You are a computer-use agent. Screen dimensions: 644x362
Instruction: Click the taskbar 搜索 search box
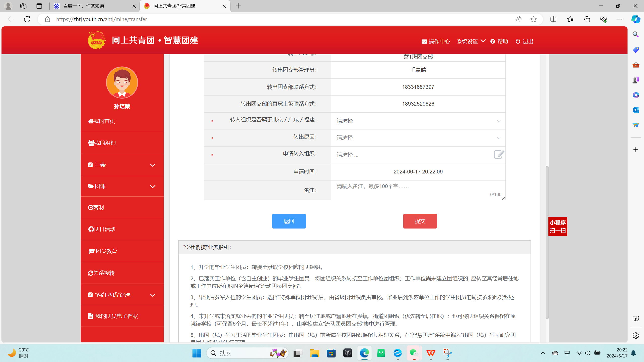click(x=248, y=353)
